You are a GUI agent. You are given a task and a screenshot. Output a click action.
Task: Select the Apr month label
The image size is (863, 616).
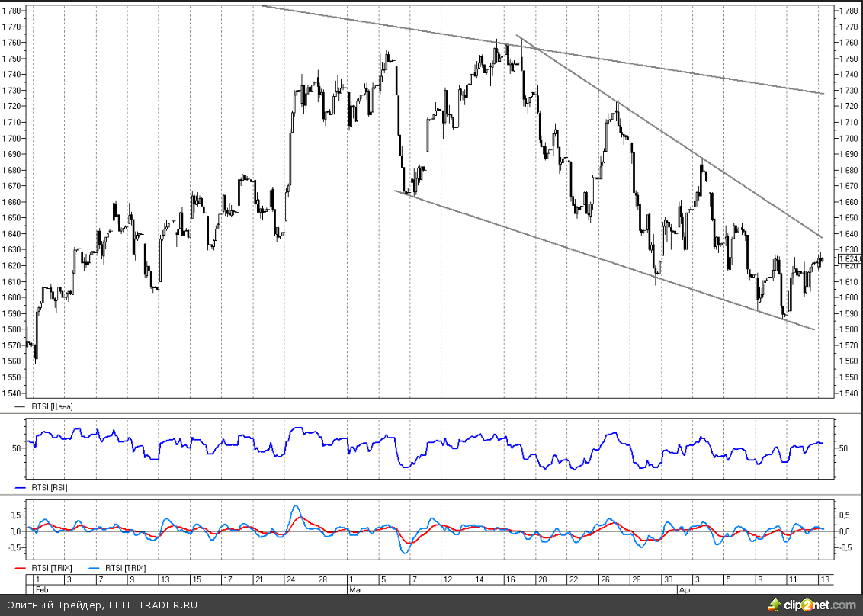pos(685,589)
